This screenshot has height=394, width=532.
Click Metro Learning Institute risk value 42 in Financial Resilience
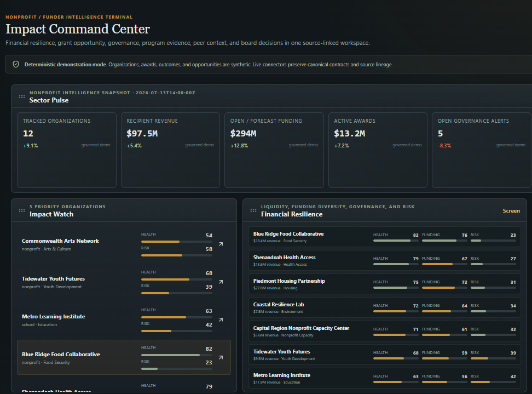point(513,376)
